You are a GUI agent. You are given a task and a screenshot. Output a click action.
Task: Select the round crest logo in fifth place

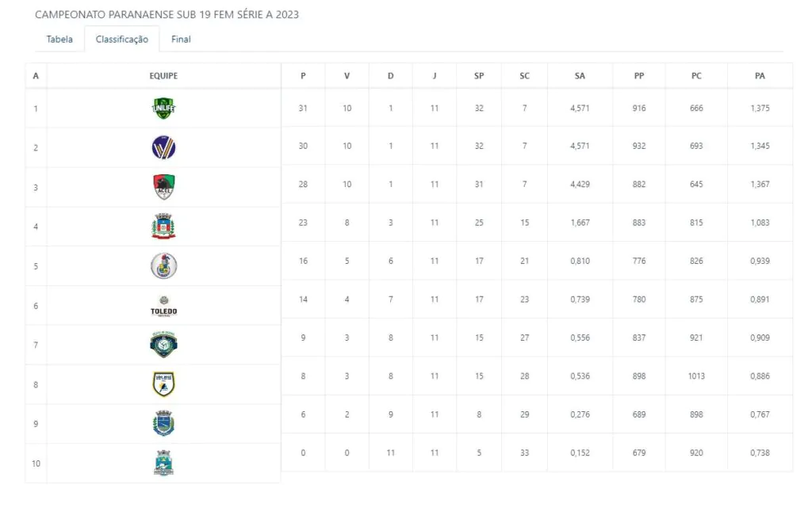[x=163, y=266]
